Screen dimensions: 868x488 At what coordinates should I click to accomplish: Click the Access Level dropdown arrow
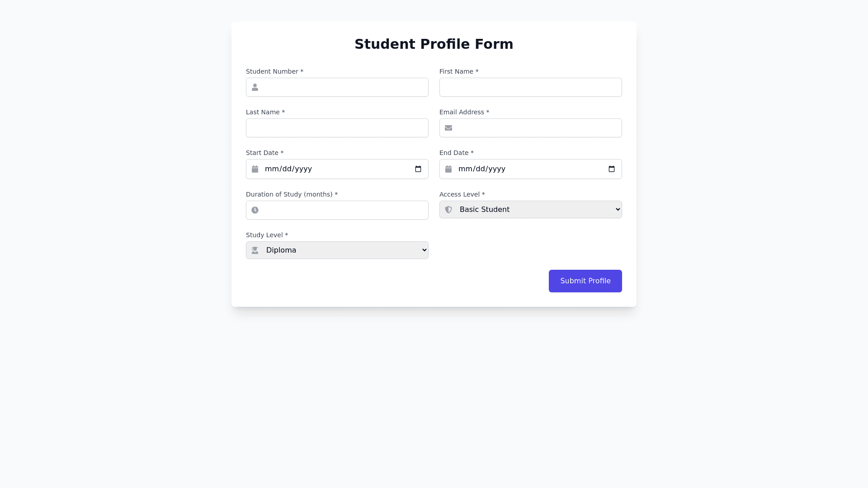[618, 210]
